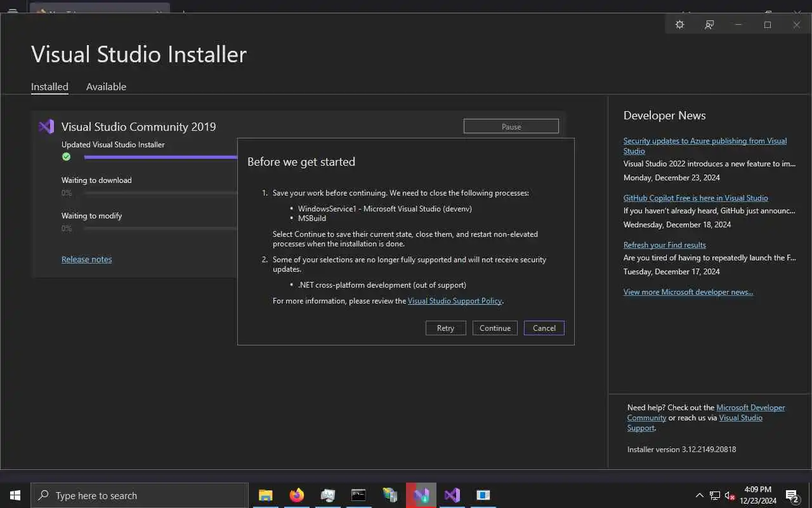Open GitHub Copilot Free news link
This screenshot has height=508, width=812.
click(696, 198)
